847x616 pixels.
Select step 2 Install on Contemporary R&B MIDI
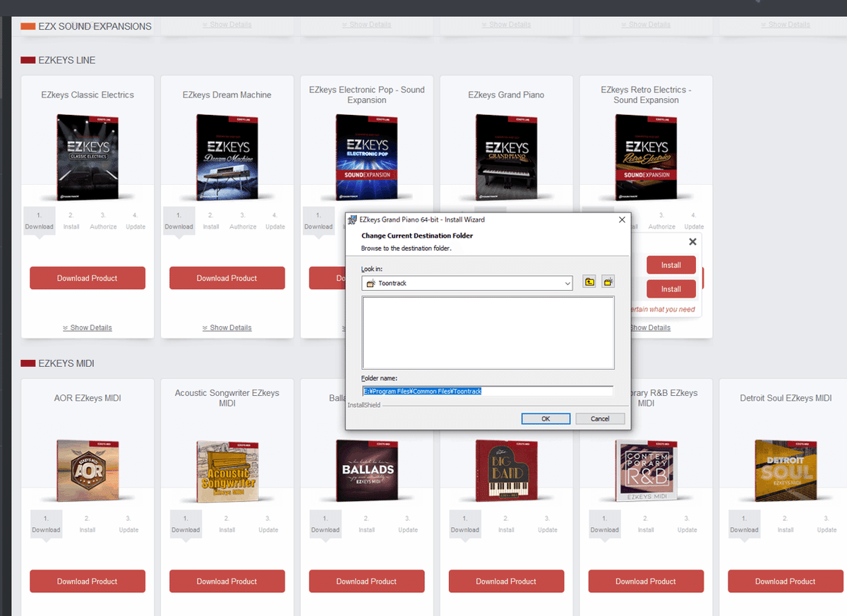(x=646, y=524)
